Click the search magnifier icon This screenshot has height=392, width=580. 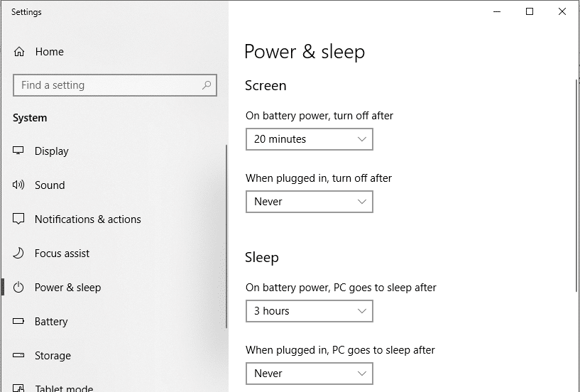pos(207,85)
